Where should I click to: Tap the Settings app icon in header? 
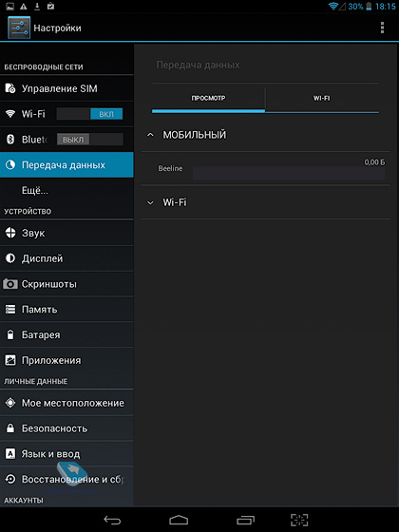(19, 28)
